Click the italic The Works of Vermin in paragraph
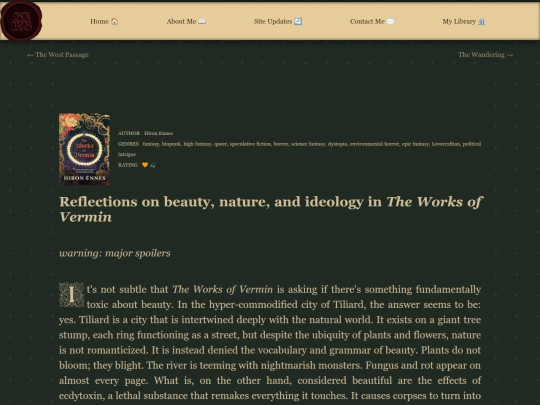The width and height of the screenshot is (540, 405). tap(222, 289)
